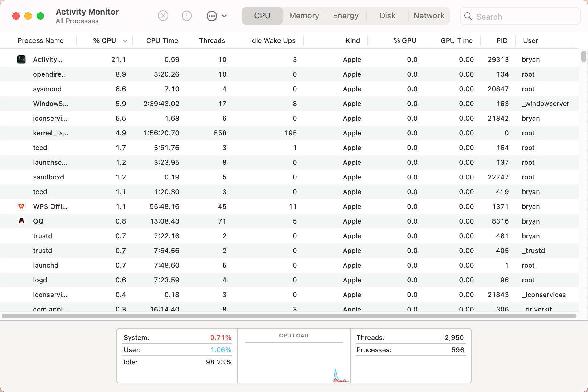Sort by Threads column header
This screenshot has width=588, height=392.
pyautogui.click(x=212, y=40)
